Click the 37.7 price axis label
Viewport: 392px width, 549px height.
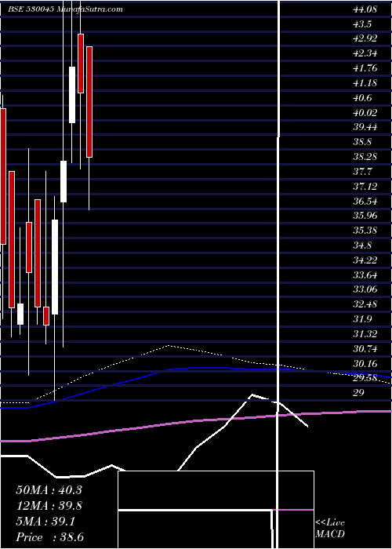point(362,172)
